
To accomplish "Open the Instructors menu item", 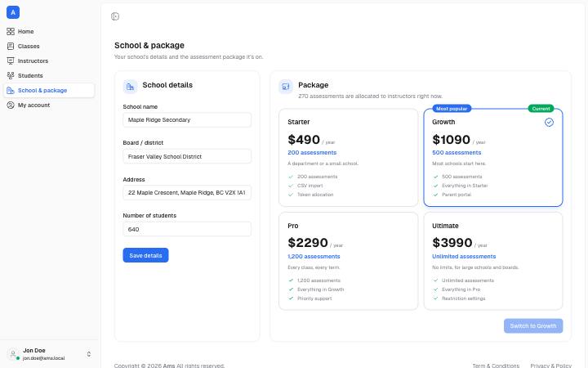I will click(x=49, y=61).
